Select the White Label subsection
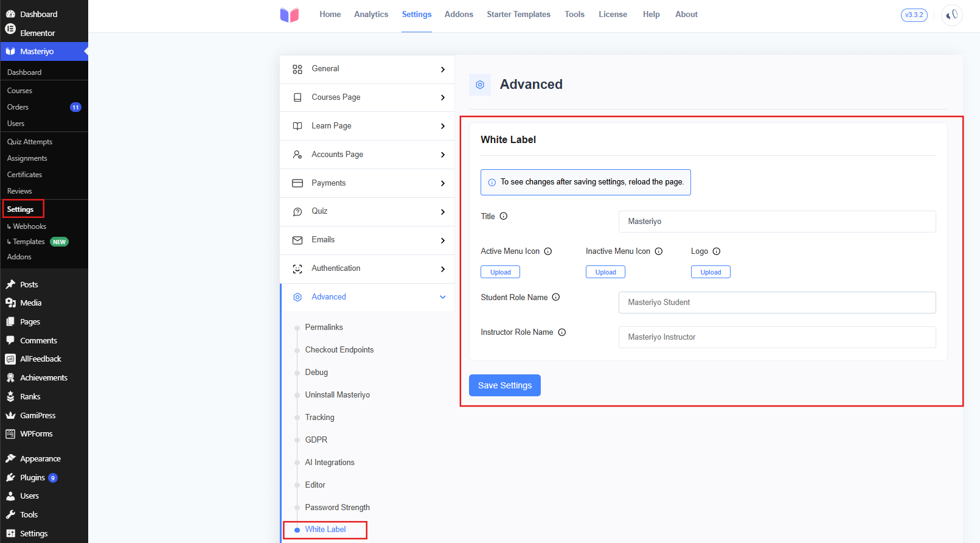The image size is (980, 543). 325,530
